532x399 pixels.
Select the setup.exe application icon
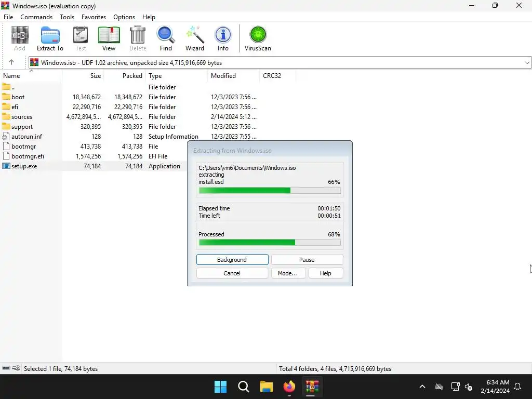6,166
